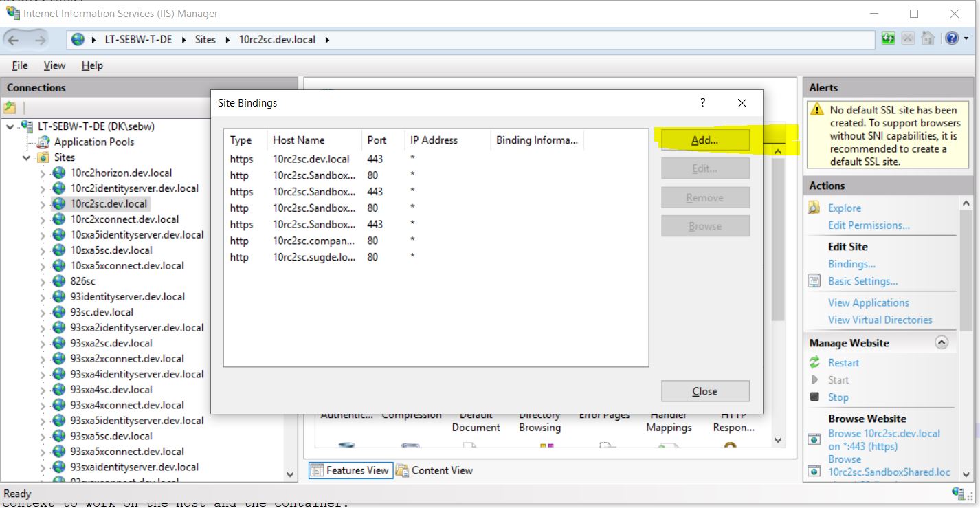The width and height of the screenshot is (980, 508).
Task: Open the Help menu
Action: [92, 65]
